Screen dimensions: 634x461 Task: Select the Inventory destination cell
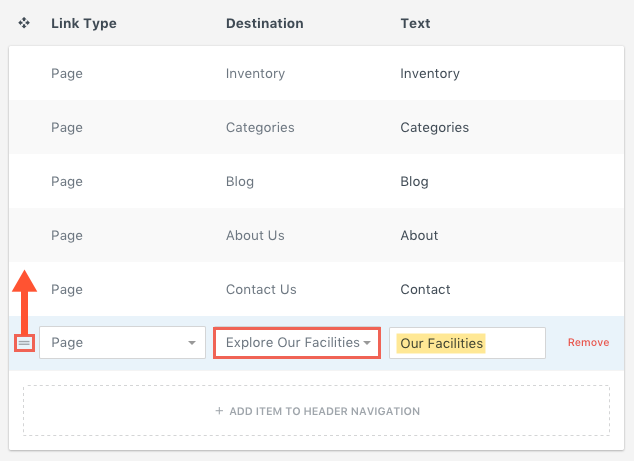tap(255, 74)
